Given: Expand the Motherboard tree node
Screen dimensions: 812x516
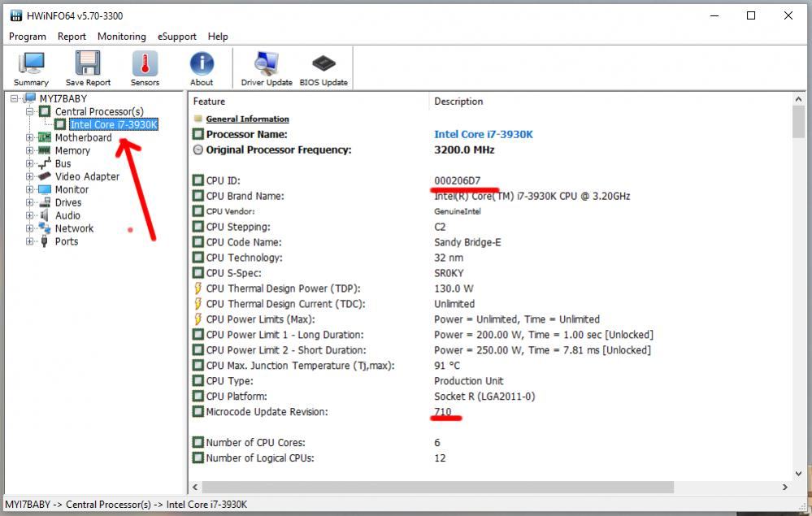Looking at the screenshot, I should 30,137.
